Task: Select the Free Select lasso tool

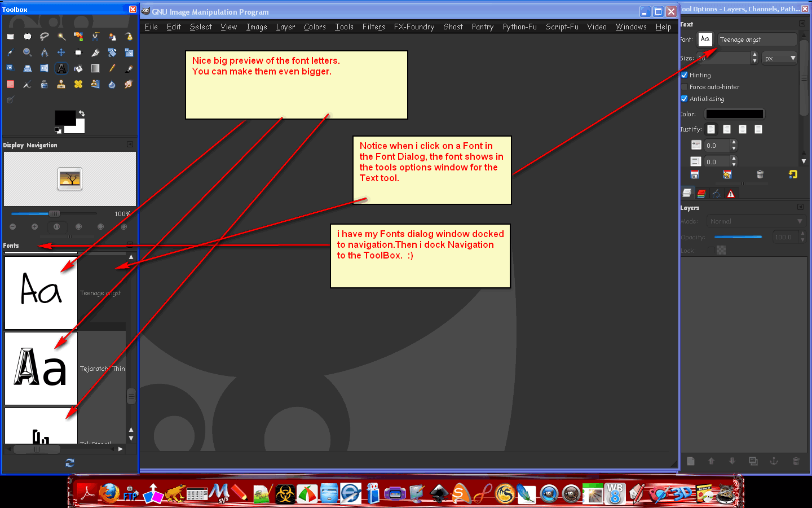Action: [45, 37]
